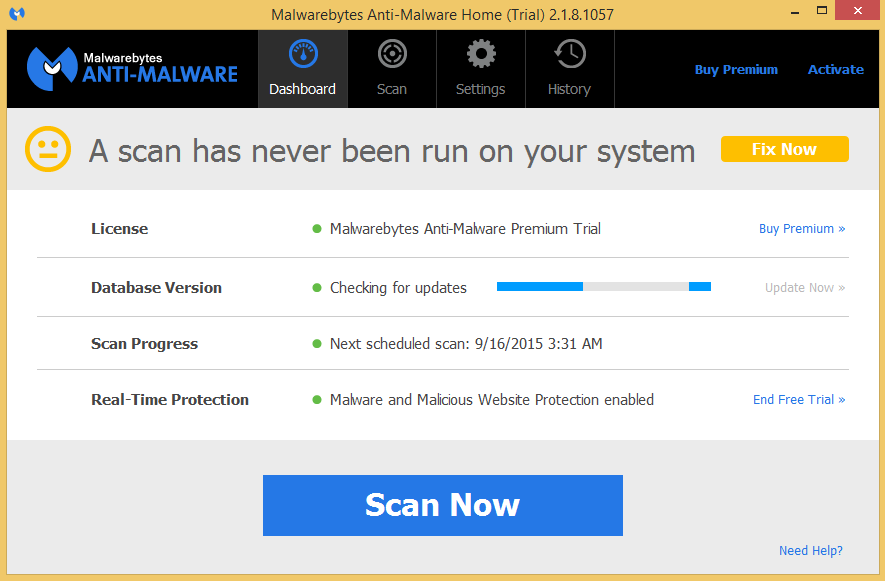Screen dimensions: 885x581
Task: Click the Database Version label
Action: pos(156,287)
